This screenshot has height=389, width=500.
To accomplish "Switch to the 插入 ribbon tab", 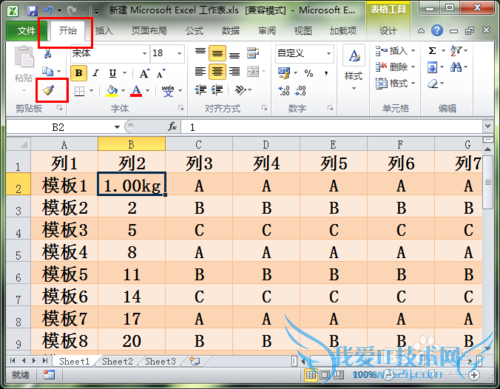I will 104,31.
